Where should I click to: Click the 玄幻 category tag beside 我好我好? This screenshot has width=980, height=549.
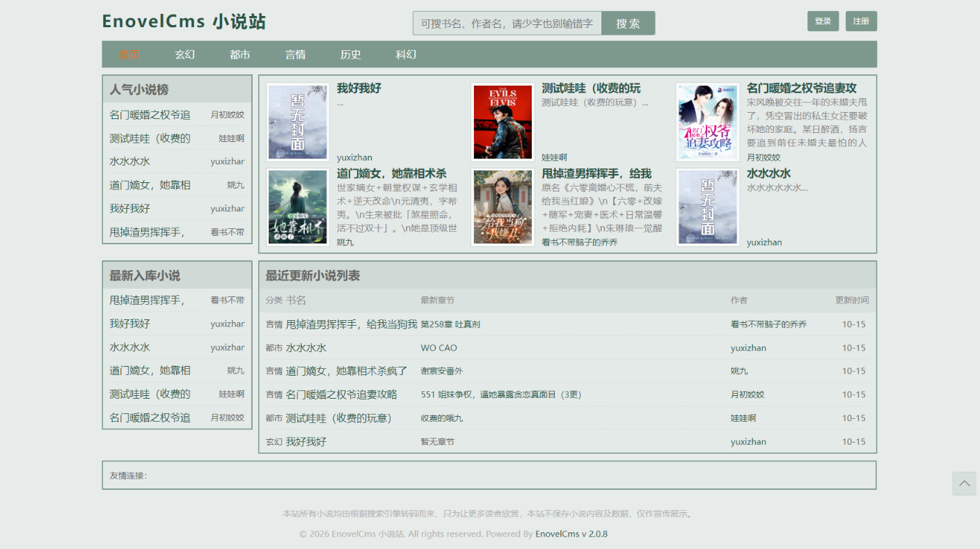click(274, 442)
